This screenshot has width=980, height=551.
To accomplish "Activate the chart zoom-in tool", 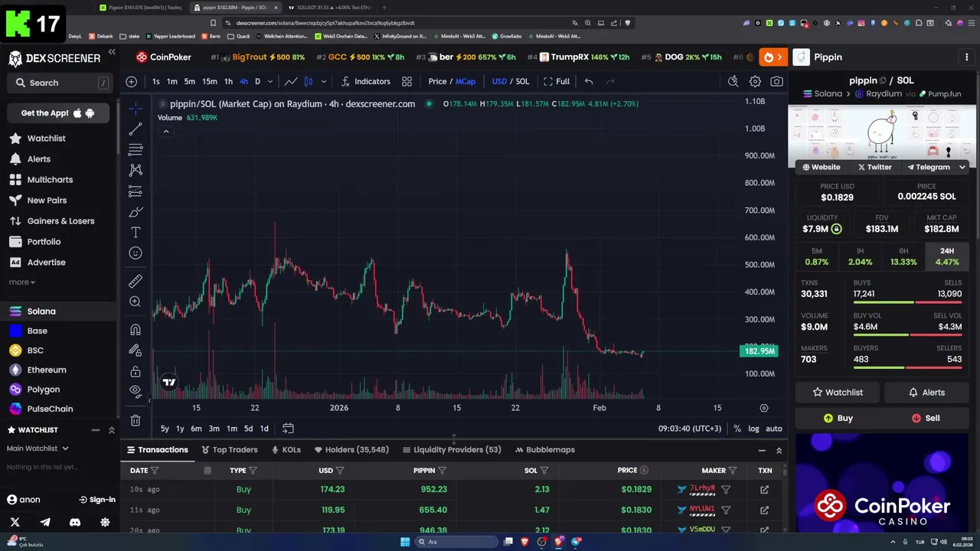I will tap(136, 302).
